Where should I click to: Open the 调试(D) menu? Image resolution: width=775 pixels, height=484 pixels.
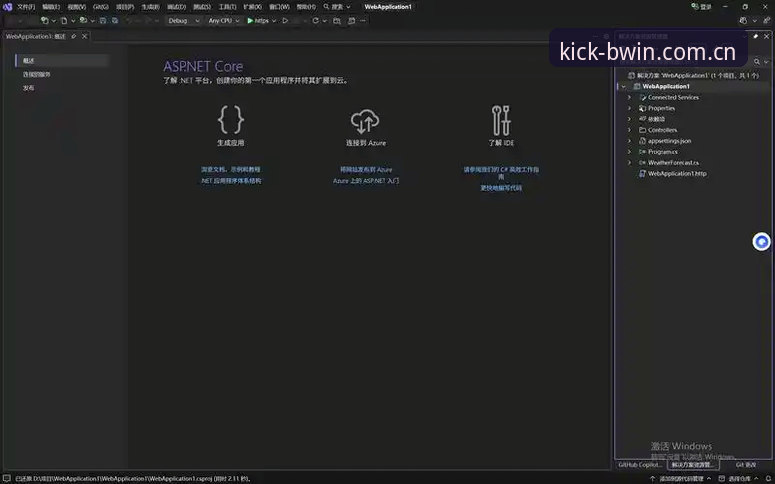click(x=176, y=7)
